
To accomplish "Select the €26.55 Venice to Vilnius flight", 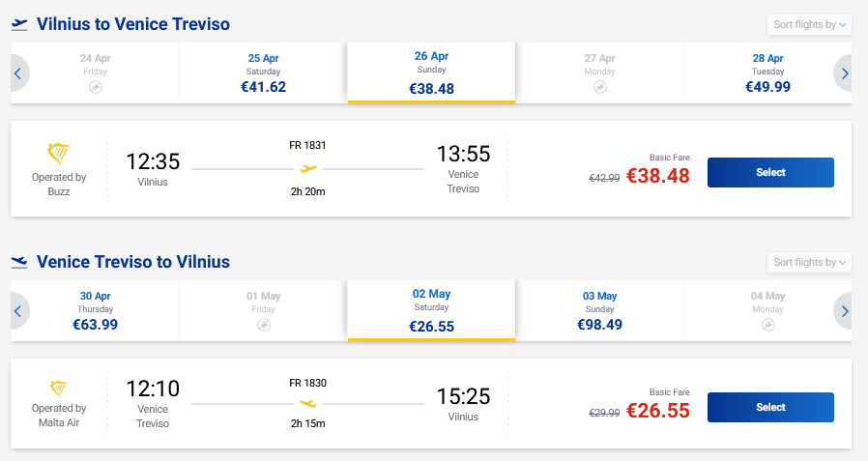I will click(770, 407).
